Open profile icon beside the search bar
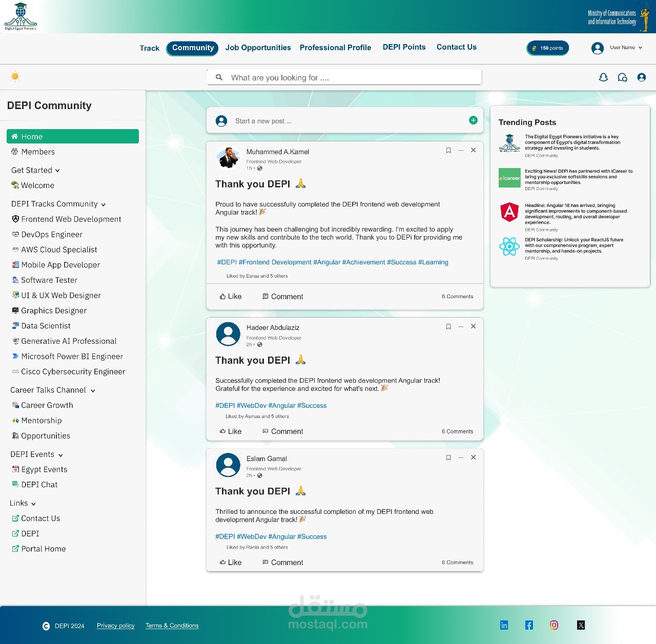 click(x=641, y=77)
